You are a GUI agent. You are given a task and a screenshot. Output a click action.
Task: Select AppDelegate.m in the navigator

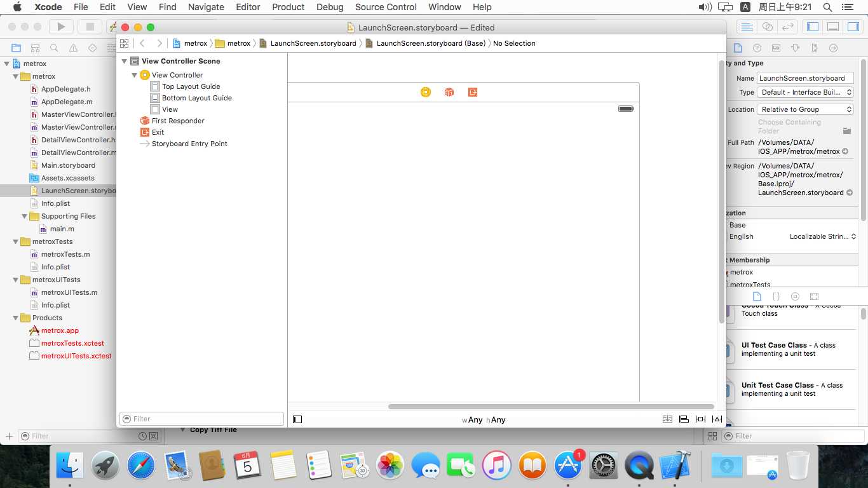coord(67,102)
